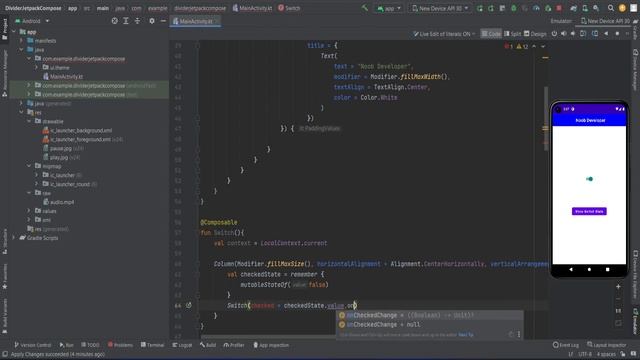Expand the manifests folder

[x=22, y=41]
